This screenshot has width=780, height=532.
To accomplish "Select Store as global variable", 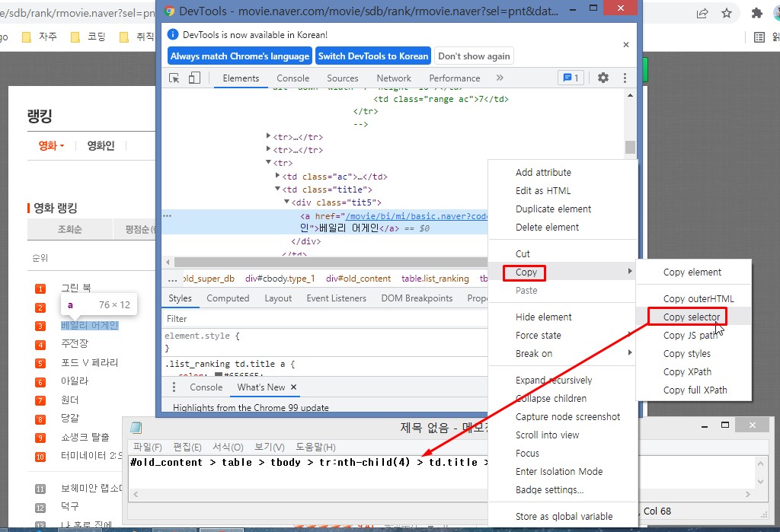I will click(563, 516).
